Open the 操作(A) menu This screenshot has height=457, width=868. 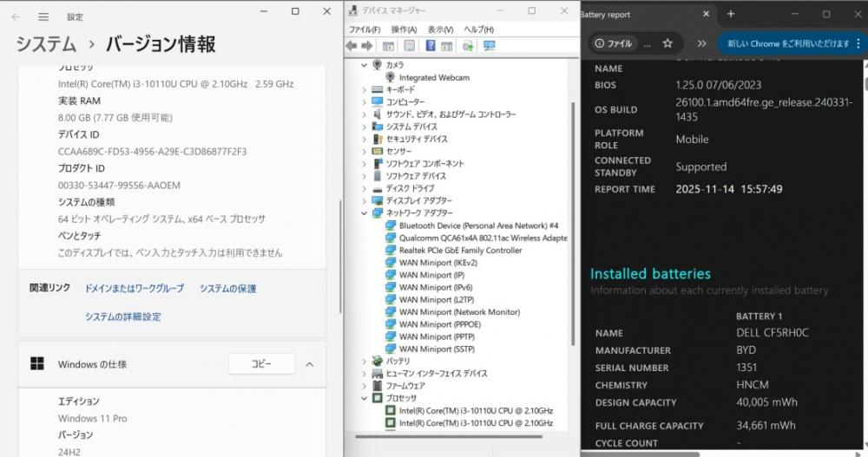coord(404,29)
